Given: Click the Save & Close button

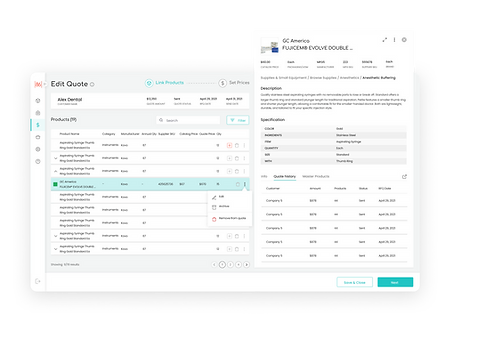Looking at the screenshot, I should [x=355, y=282].
